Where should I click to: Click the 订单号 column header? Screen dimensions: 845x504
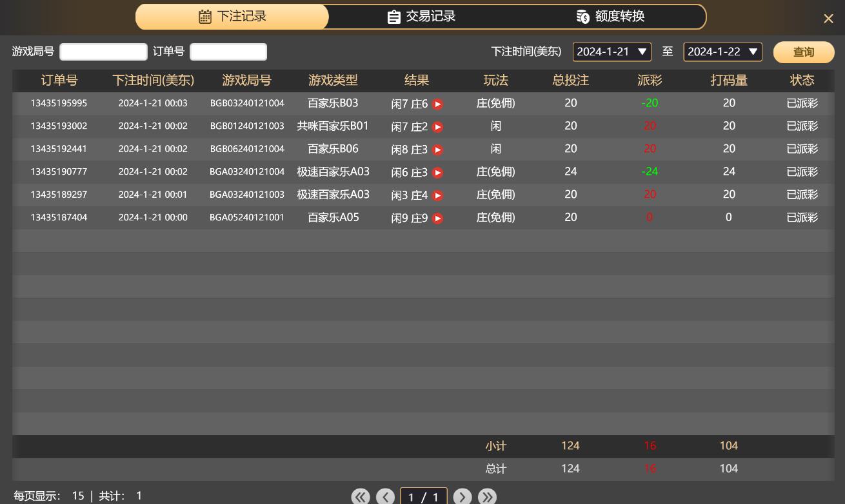pyautogui.click(x=59, y=81)
